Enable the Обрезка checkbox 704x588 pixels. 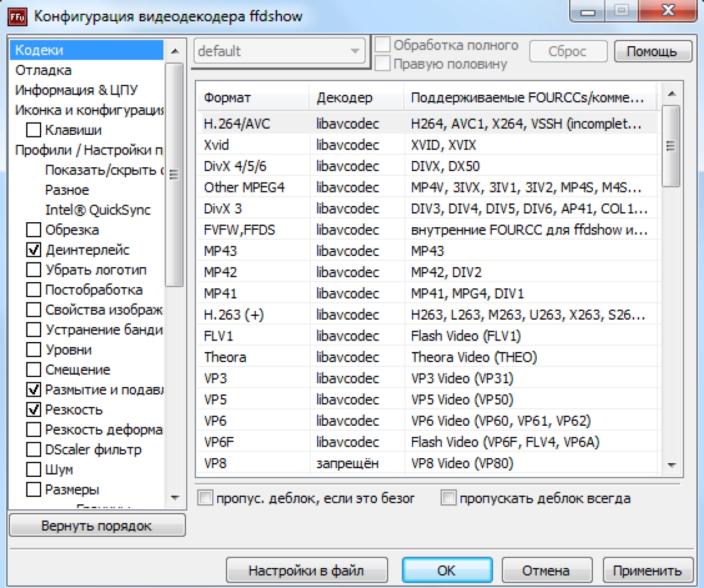(34, 229)
